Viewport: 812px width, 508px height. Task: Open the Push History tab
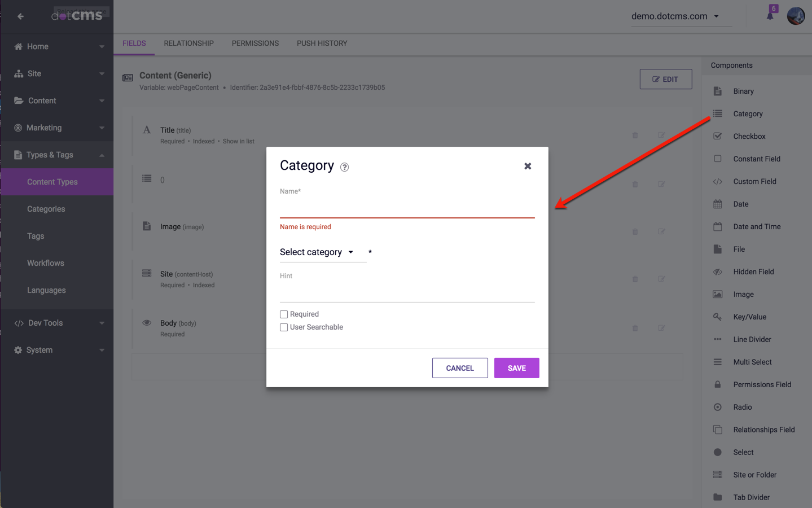pyautogui.click(x=322, y=43)
